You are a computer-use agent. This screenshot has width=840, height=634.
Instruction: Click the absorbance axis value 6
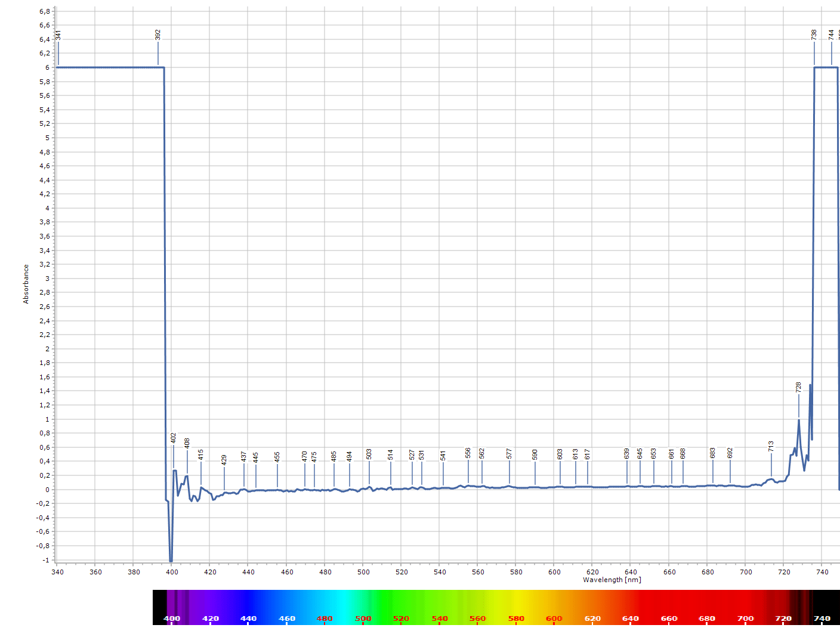47,67
